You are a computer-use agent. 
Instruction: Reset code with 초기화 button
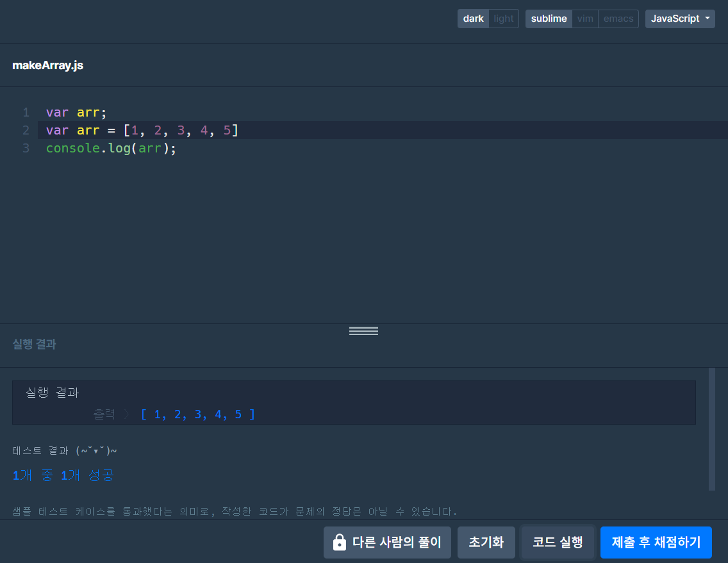[486, 542]
